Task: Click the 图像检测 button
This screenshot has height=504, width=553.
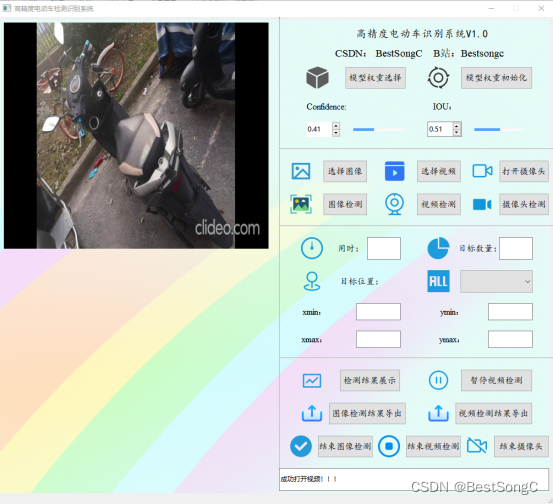Action: click(345, 204)
